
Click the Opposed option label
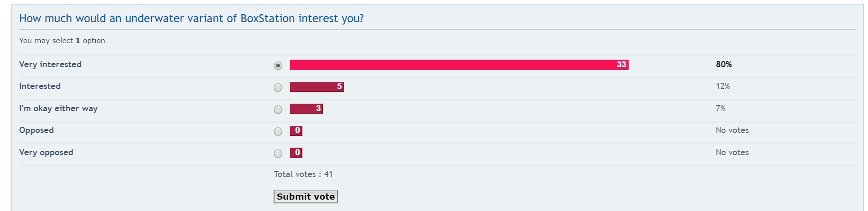coord(37,130)
